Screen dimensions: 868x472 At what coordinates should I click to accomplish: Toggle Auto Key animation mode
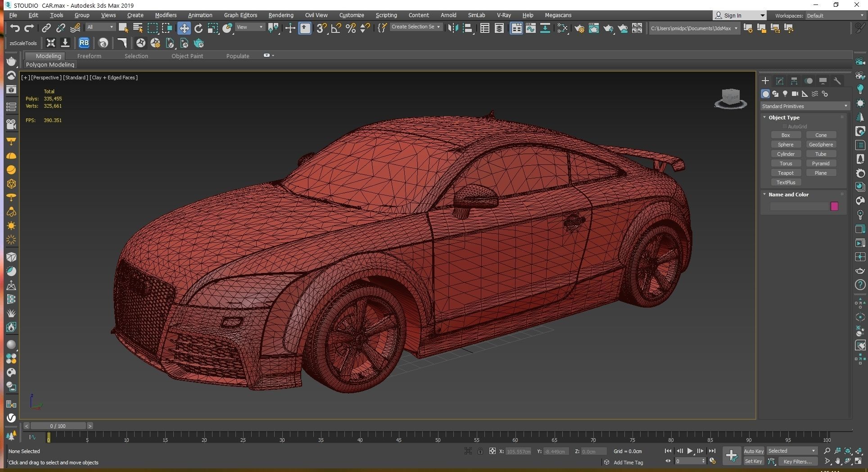pyautogui.click(x=753, y=451)
